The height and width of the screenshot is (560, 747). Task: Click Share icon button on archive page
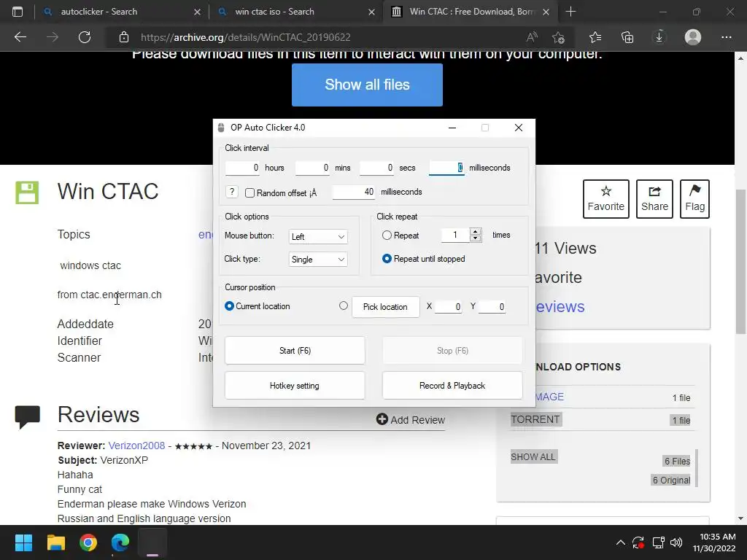pos(654,199)
